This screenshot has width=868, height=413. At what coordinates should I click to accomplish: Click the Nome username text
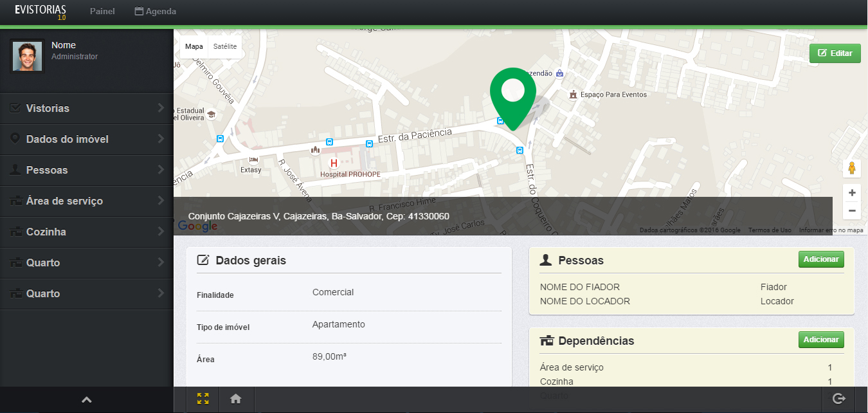click(x=64, y=45)
